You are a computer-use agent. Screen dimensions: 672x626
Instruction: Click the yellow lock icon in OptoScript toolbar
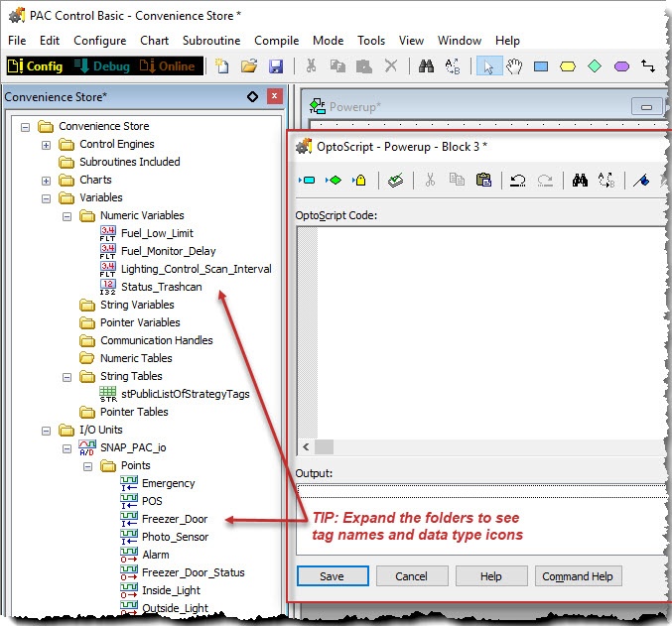tap(359, 180)
